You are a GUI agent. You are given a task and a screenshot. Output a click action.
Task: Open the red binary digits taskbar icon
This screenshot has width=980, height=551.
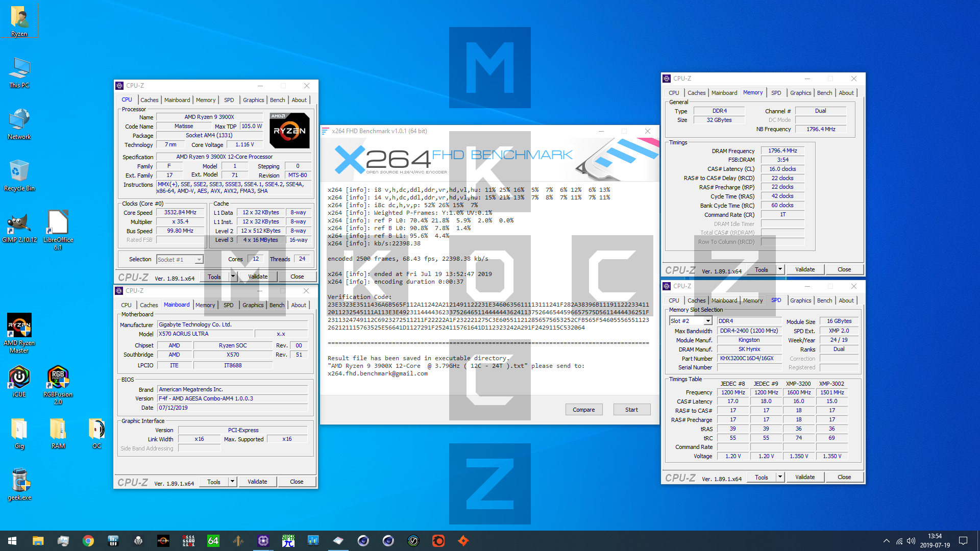click(x=188, y=541)
